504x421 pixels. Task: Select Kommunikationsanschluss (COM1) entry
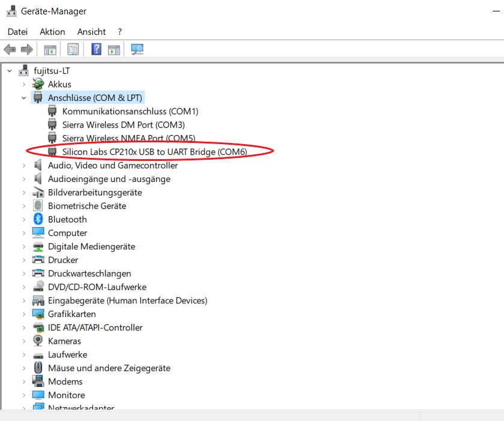click(130, 111)
